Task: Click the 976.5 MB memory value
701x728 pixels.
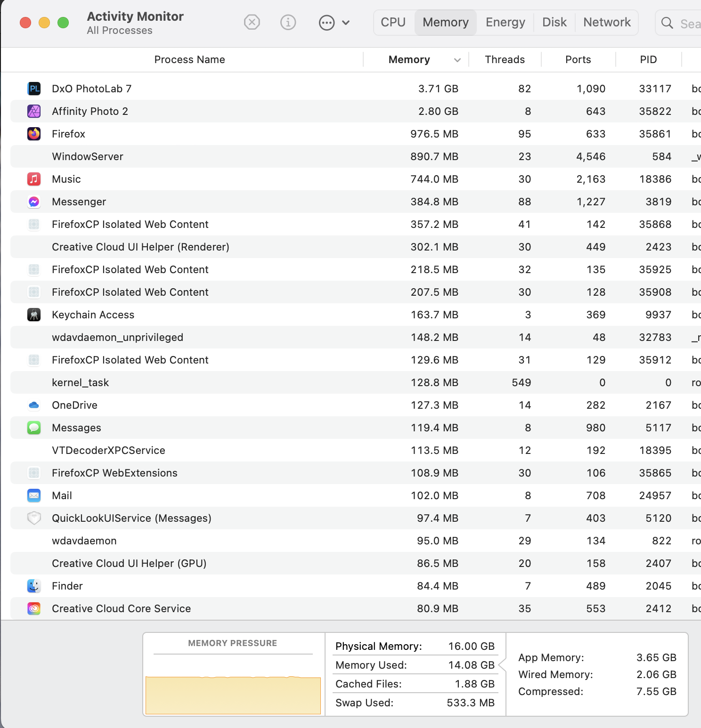Action: pyautogui.click(x=434, y=134)
